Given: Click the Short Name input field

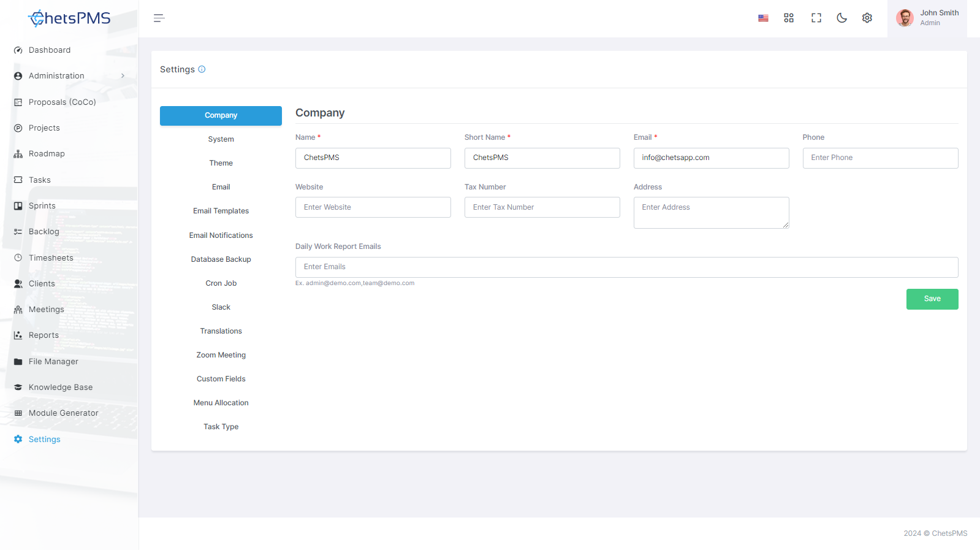Looking at the screenshot, I should coord(542,158).
